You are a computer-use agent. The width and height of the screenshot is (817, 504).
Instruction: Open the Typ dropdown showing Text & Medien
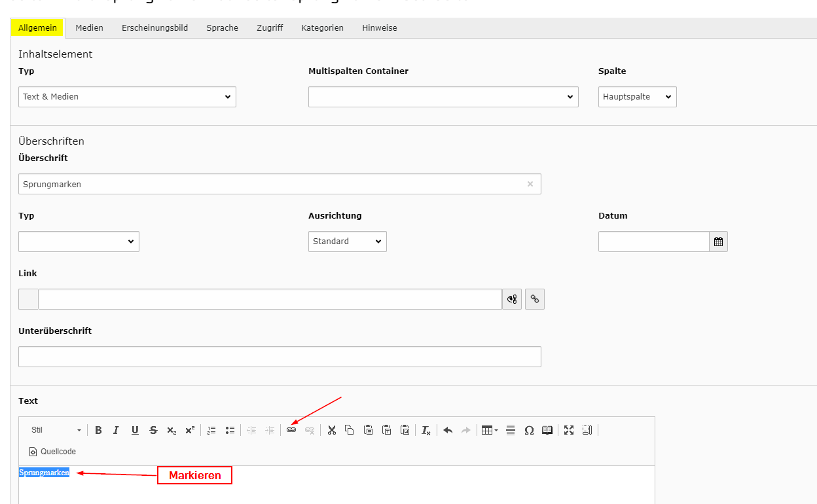(127, 97)
